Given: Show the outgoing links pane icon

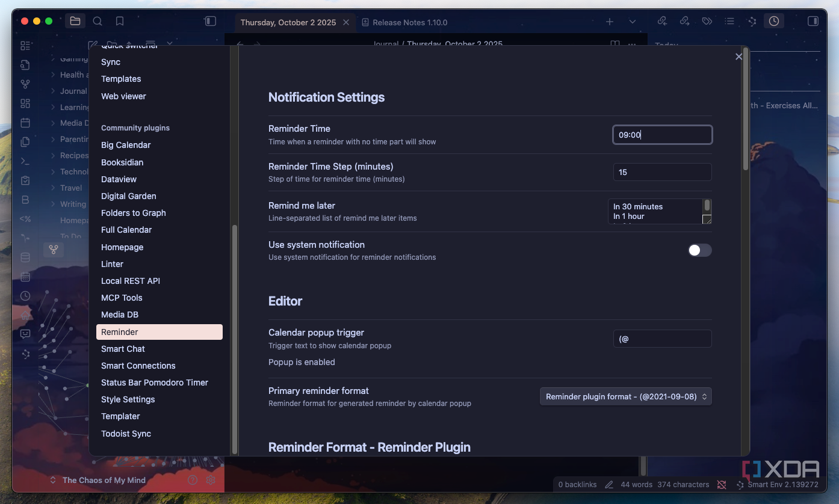Looking at the screenshot, I should [x=684, y=21].
